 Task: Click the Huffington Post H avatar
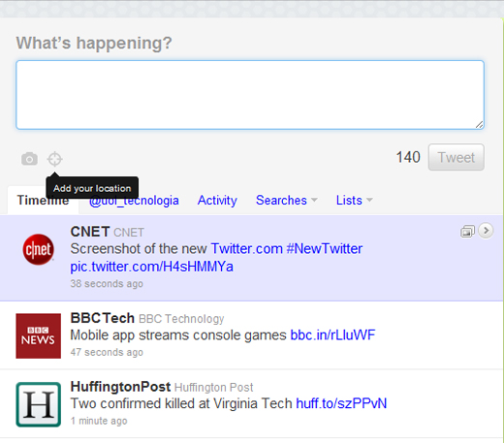point(38,404)
